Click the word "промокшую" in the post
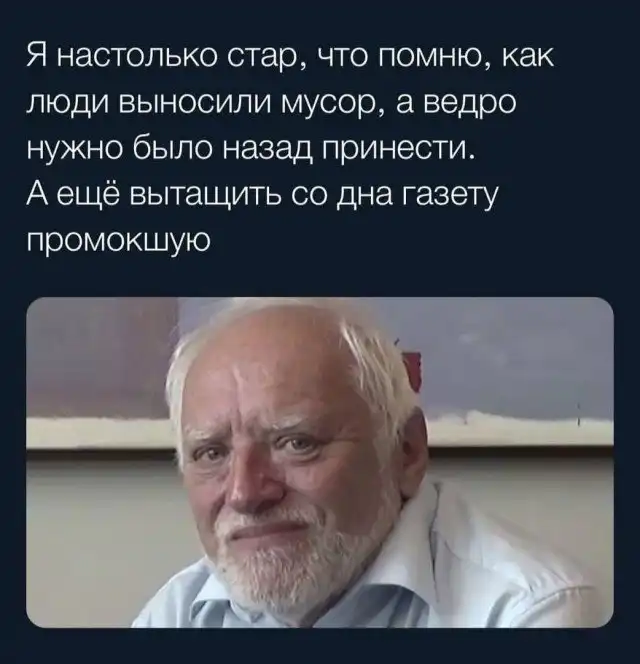Viewport: 640px width, 664px height. click(119, 242)
